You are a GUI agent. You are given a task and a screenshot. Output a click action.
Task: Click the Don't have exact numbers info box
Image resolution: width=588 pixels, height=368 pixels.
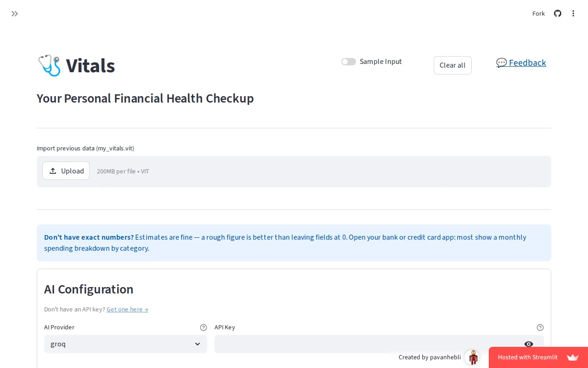294,243
